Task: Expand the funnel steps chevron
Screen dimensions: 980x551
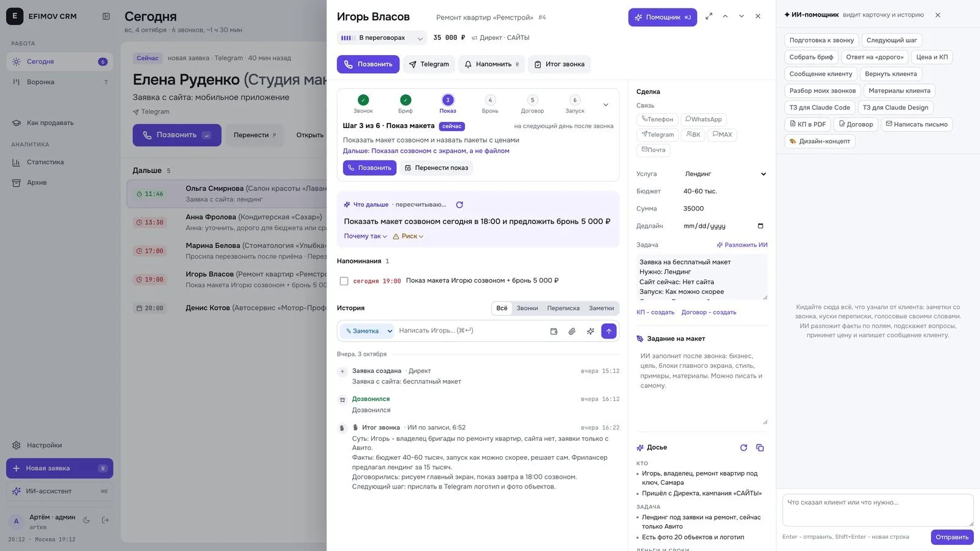Action: coord(606,105)
